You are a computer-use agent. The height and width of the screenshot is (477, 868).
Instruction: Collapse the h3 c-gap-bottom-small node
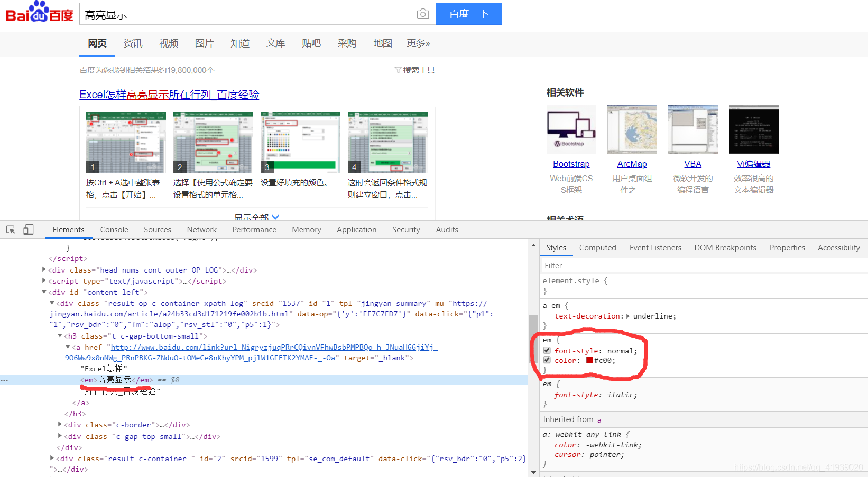[60, 335]
